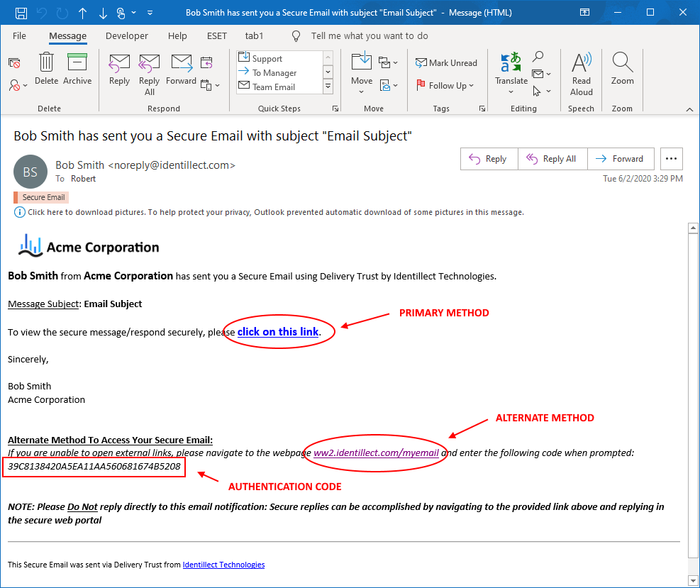Open the ESET tab
This screenshot has width=700, height=588.
217,35
